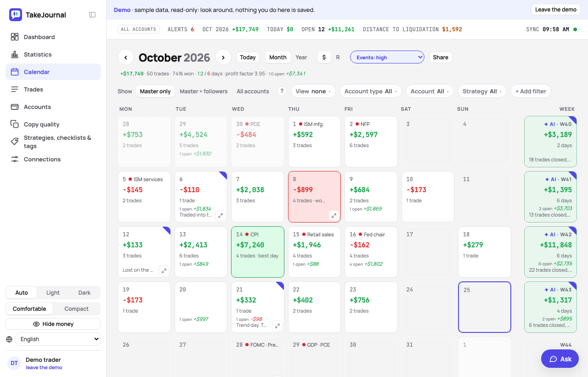Open the Account All filter
The image size is (588, 377).
pyautogui.click(x=430, y=91)
